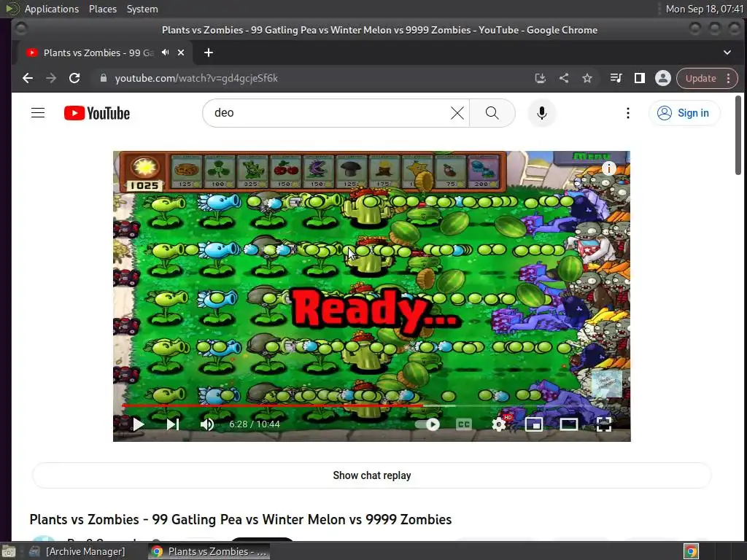747x560 pixels.
Task: Open the Places menu
Action: pos(103,9)
